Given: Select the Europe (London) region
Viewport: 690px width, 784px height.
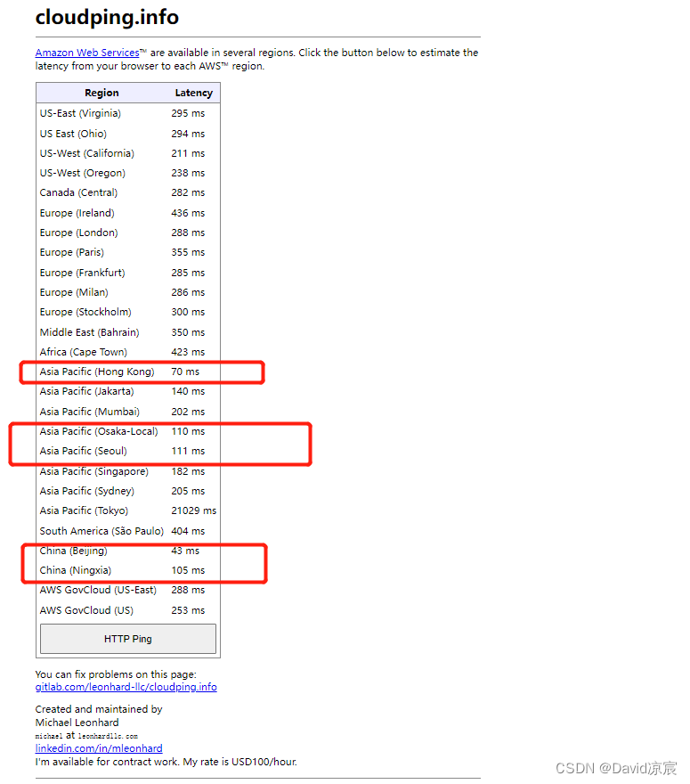Looking at the screenshot, I should (79, 233).
